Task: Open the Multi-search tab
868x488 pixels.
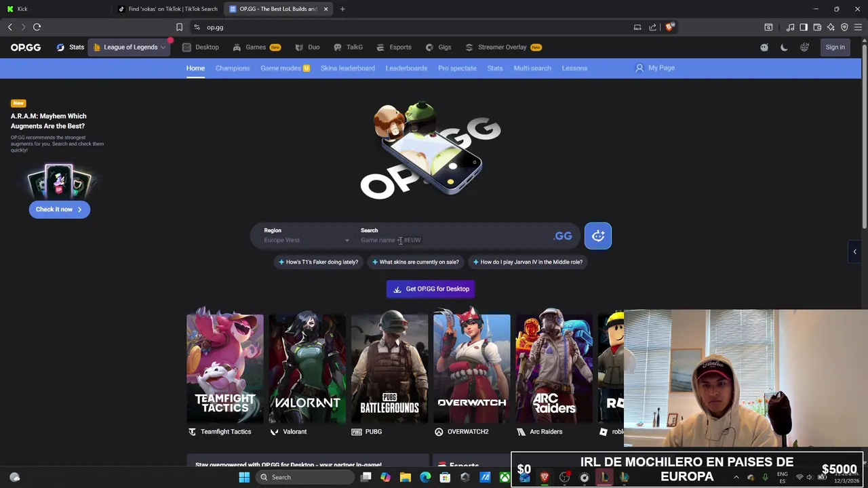Action: coord(532,68)
